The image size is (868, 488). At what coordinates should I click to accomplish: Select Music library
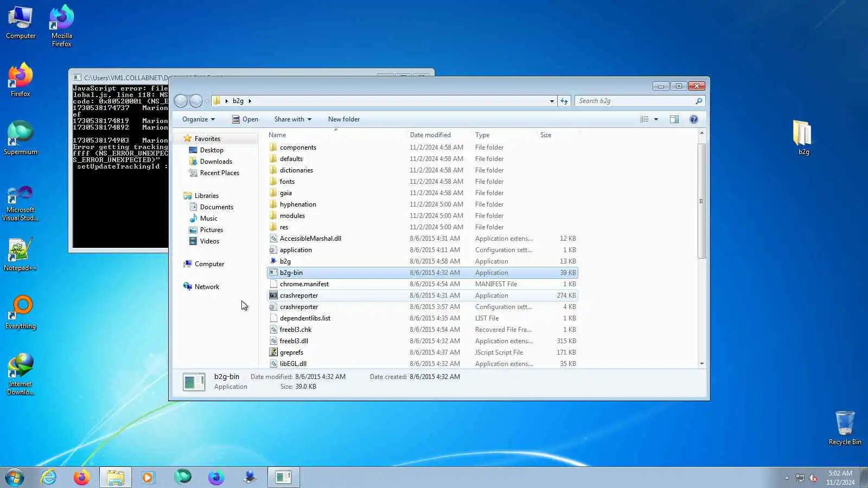pyautogui.click(x=208, y=219)
